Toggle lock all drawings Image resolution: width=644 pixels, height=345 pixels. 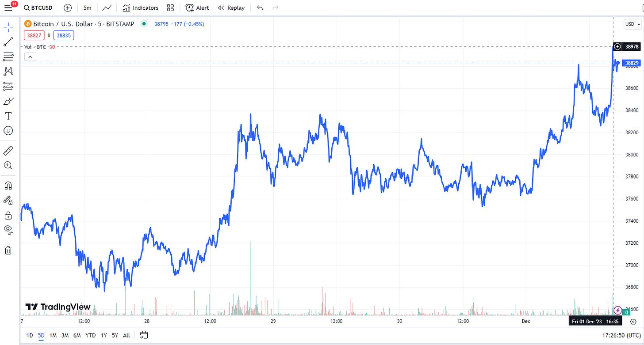8,215
